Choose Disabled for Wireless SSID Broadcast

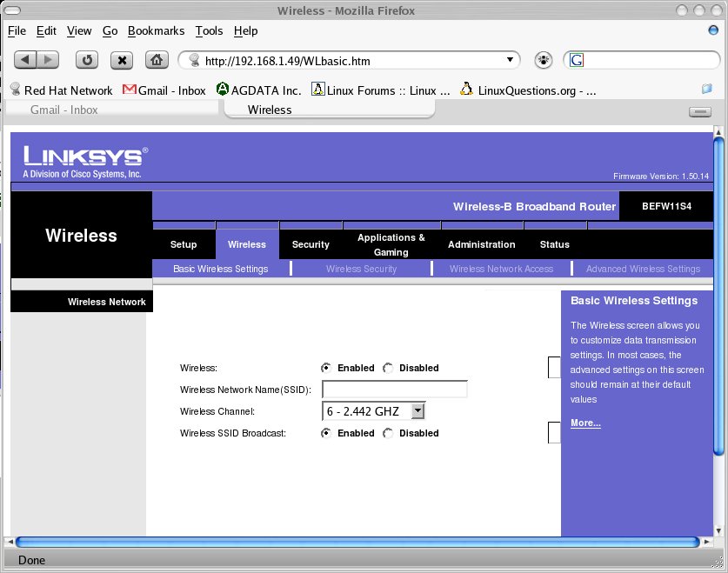(388, 433)
